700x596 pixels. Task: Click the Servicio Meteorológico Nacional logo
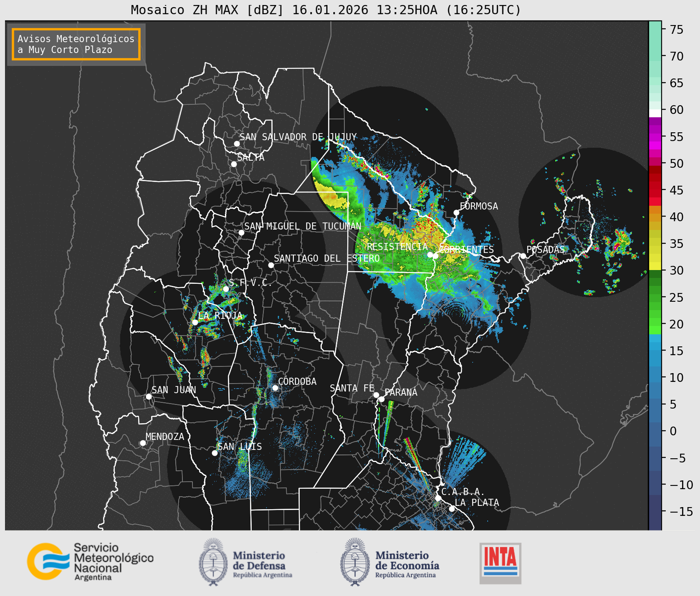[x=91, y=561]
